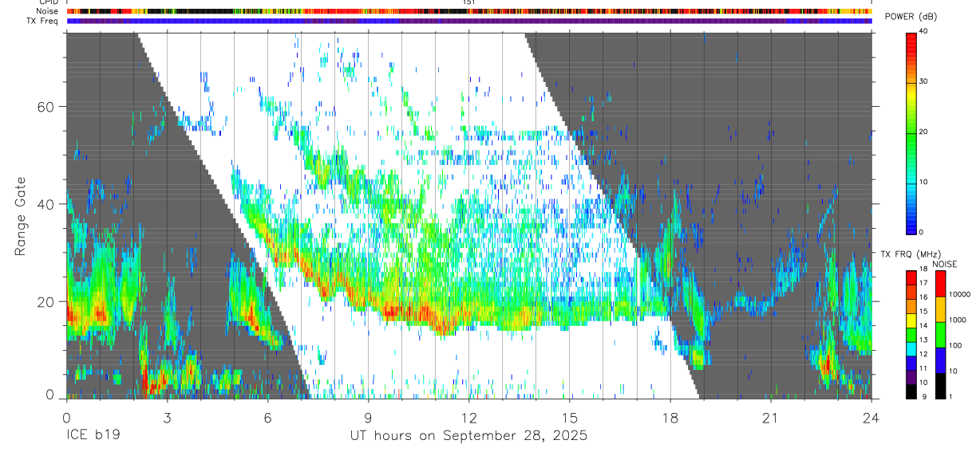Click the 3 tick on the UT hours axis
This screenshot has height=452, width=980.
167,419
